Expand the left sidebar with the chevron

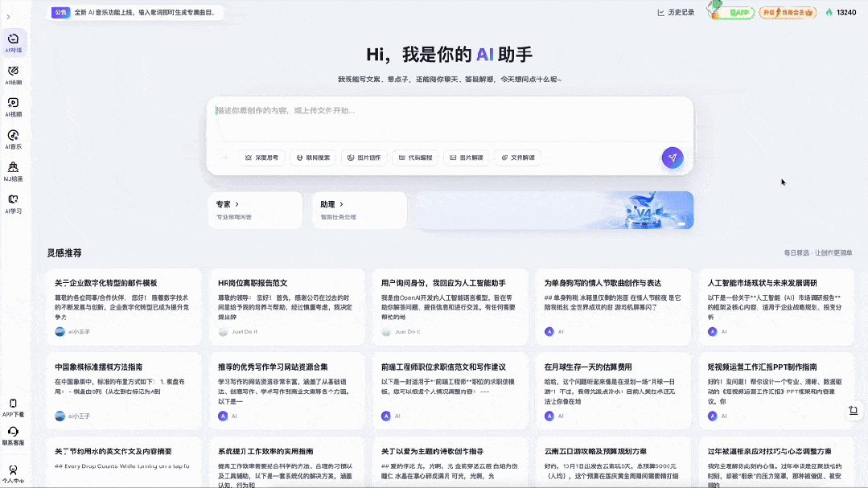pyautogui.click(x=8, y=17)
